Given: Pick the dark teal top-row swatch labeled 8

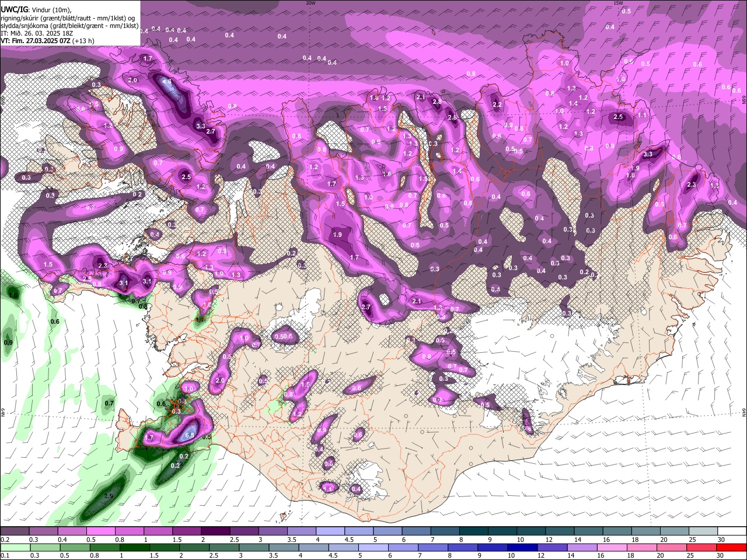Looking at the screenshot, I should [474, 531].
